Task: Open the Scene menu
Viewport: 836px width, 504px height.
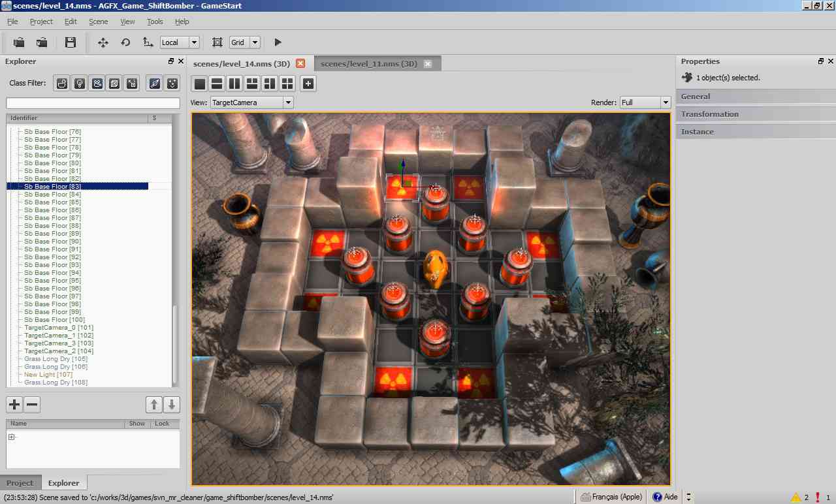Action: [x=98, y=22]
